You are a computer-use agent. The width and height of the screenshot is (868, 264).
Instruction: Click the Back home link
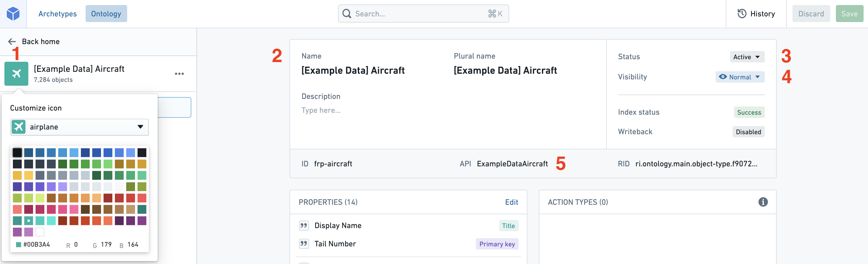41,42
